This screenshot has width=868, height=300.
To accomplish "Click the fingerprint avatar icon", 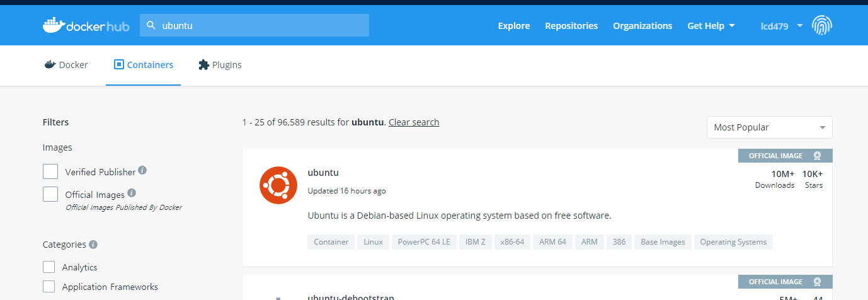I will click(821, 25).
